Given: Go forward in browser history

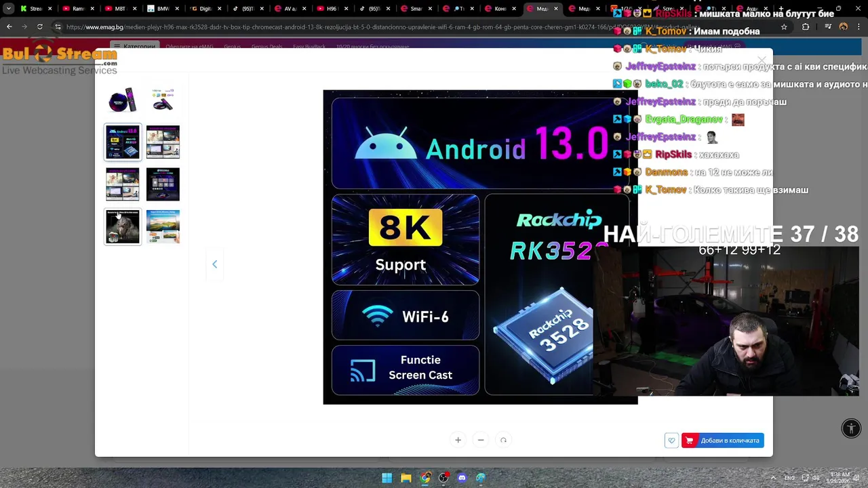Looking at the screenshot, I should [x=24, y=27].
